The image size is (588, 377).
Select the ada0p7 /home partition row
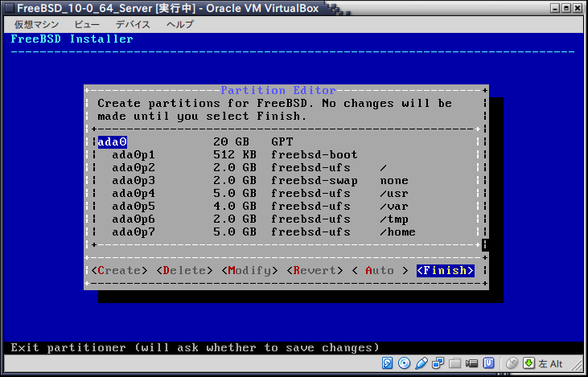[241, 232]
